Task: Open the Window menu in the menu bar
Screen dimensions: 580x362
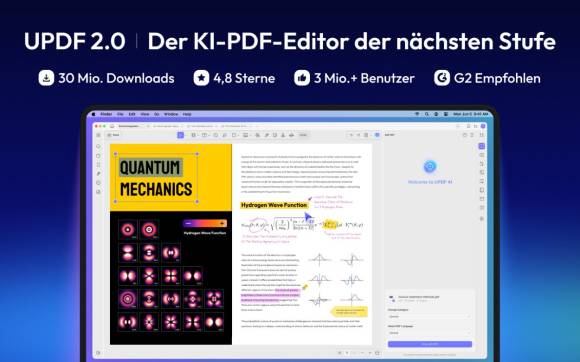Action: pyautogui.click(x=171, y=114)
